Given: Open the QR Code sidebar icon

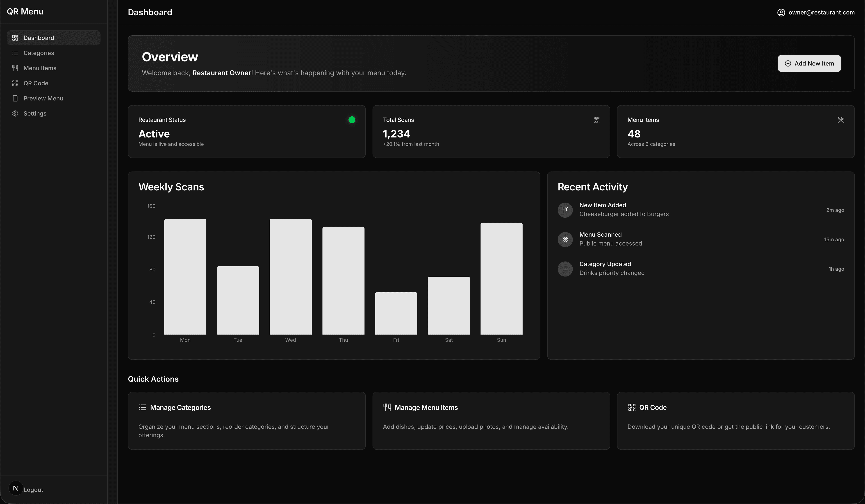Looking at the screenshot, I should (x=15, y=83).
